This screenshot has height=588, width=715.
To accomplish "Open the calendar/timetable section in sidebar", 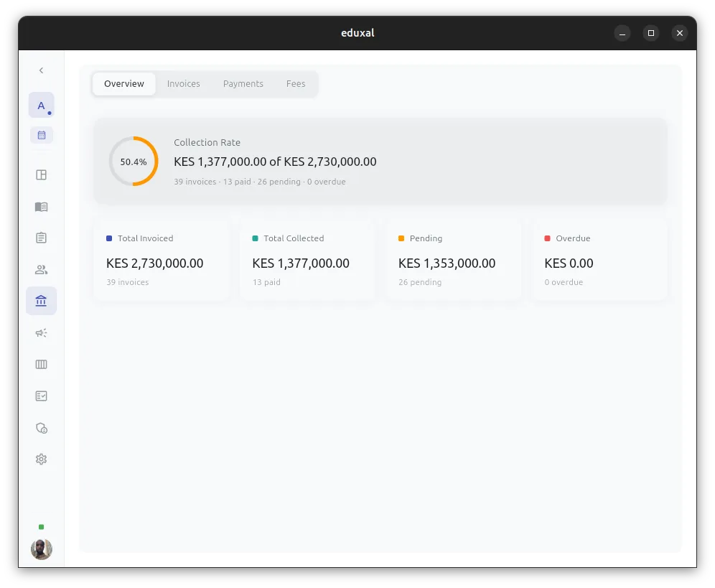I will click(x=41, y=135).
